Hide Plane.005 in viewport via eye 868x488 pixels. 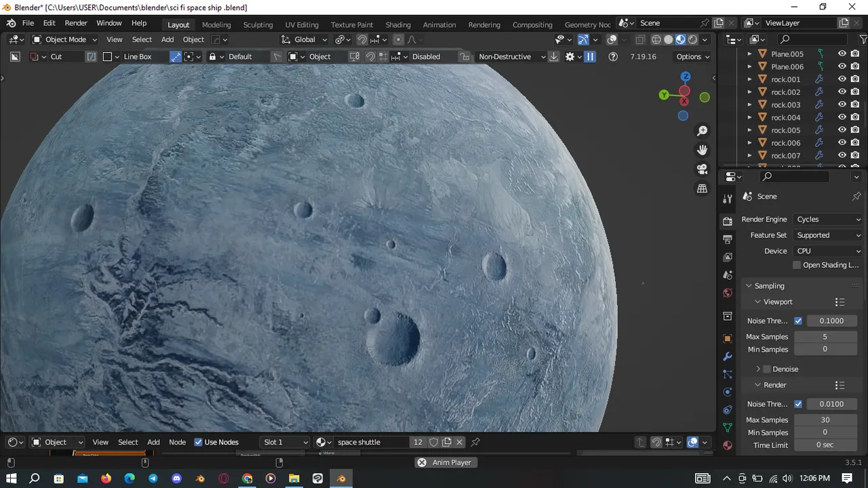coord(842,54)
